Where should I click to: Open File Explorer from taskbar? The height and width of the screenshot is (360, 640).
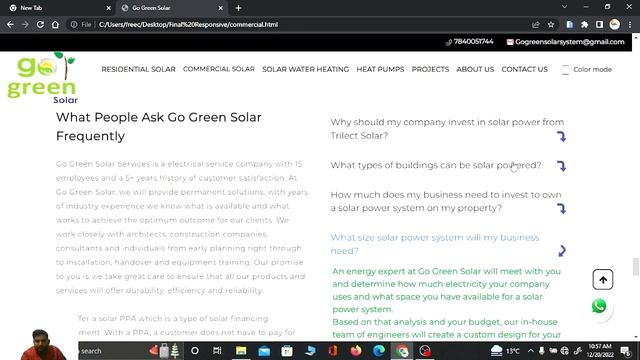tap(241, 351)
